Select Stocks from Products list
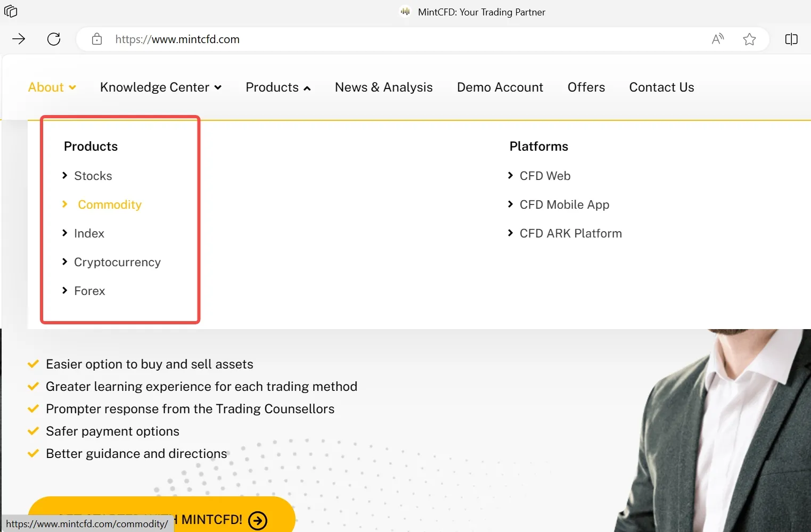Screen dimensions: 811x532 [93, 176]
